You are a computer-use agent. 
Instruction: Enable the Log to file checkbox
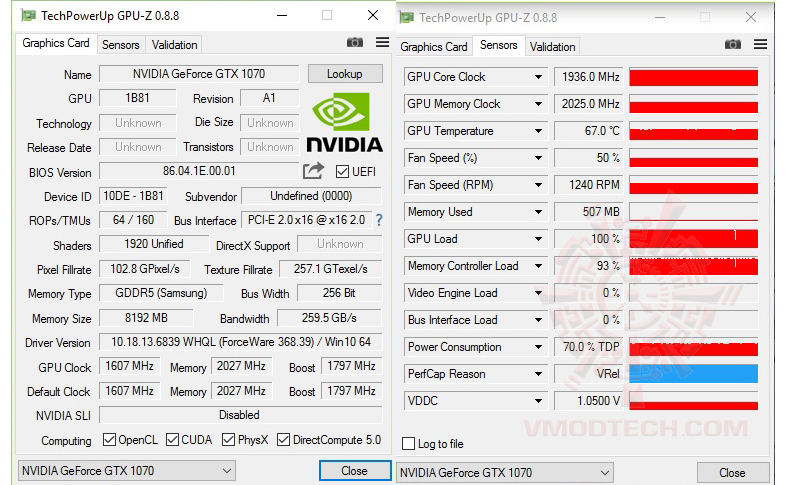409,444
